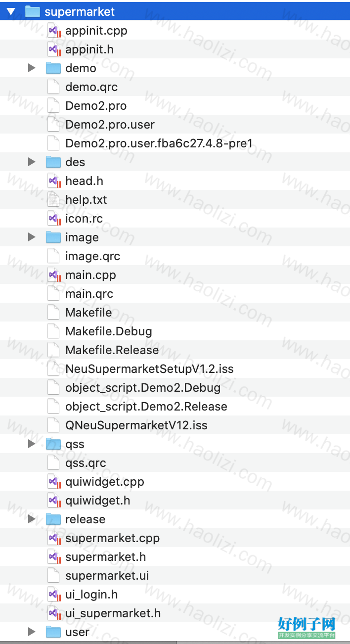
Task: Select object_script.Demo2.Release entry
Action: pyautogui.click(x=146, y=407)
